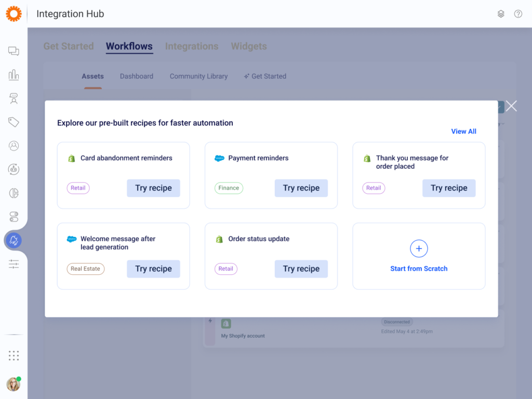Open the help question mark icon
Screen dimensions: 532x399
[518, 14]
